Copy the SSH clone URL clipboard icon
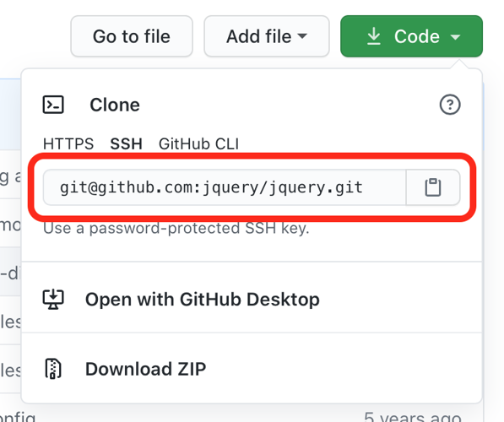504x422 pixels. coord(433,187)
